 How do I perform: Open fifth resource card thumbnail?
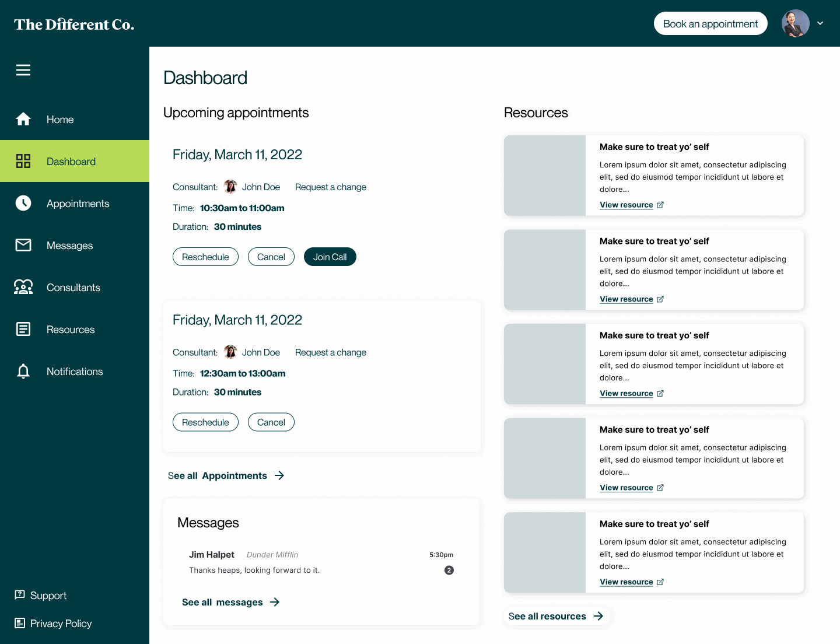pyautogui.click(x=545, y=552)
